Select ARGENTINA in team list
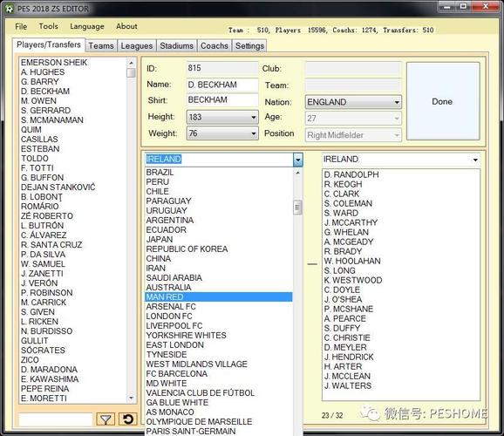Viewport: 504px width, 436px height. (219, 221)
